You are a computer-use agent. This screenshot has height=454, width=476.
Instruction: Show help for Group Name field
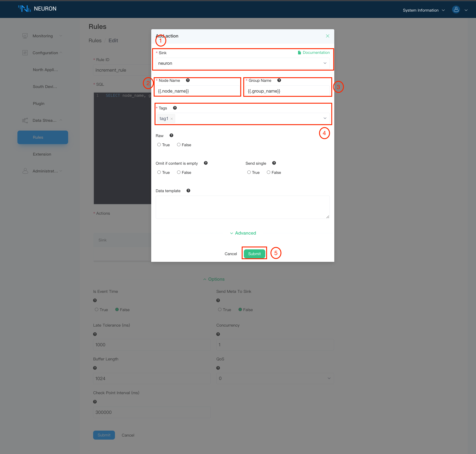[x=279, y=80]
